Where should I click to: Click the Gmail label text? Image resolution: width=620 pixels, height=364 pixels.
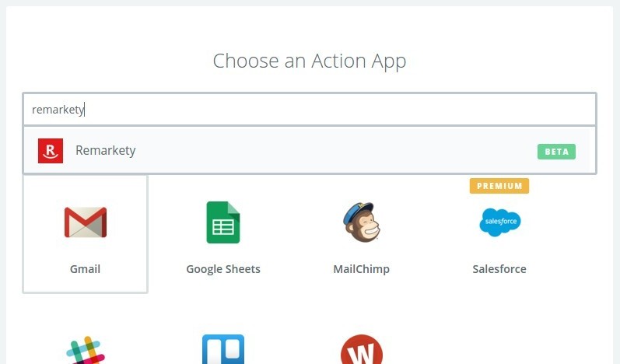[x=85, y=269]
